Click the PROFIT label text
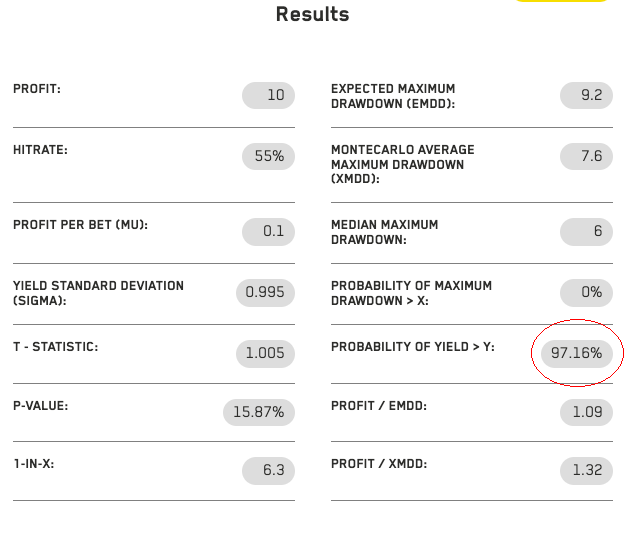628x535 pixels. (37, 89)
